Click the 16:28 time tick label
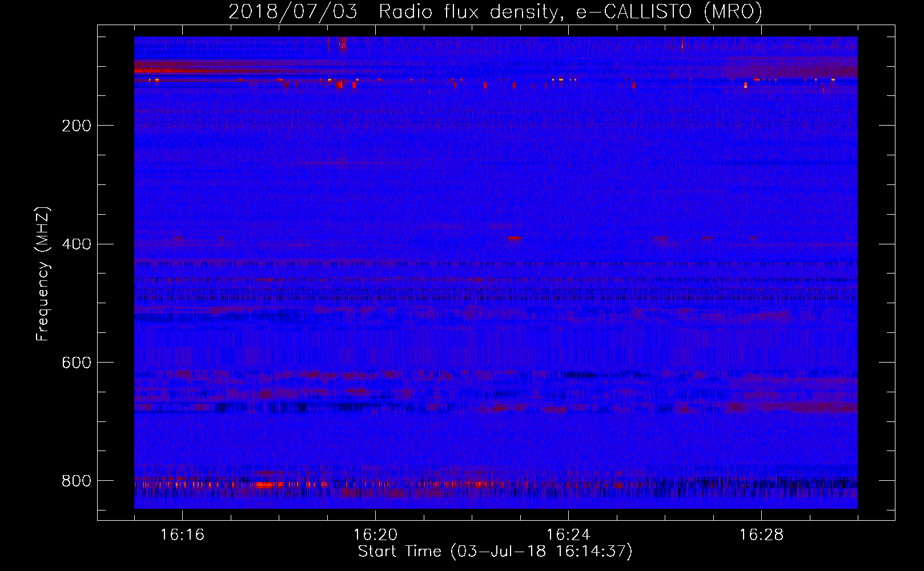 pos(761,534)
